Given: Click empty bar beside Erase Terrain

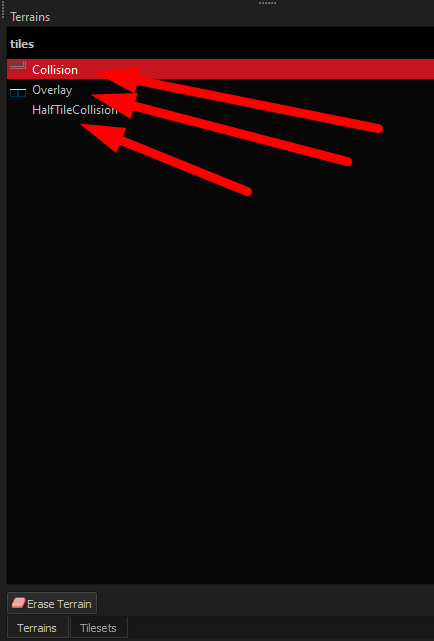Looking at the screenshot, I should coord(266,603).
